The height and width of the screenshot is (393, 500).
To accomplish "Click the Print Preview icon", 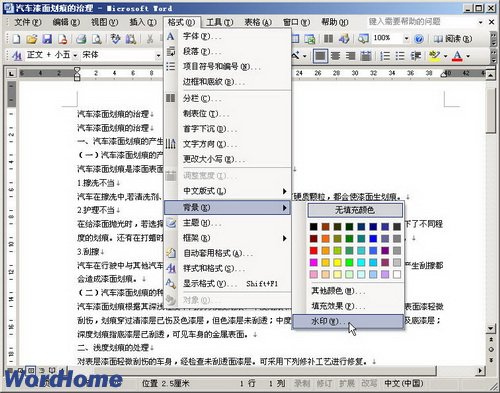I will coord(96,39).
